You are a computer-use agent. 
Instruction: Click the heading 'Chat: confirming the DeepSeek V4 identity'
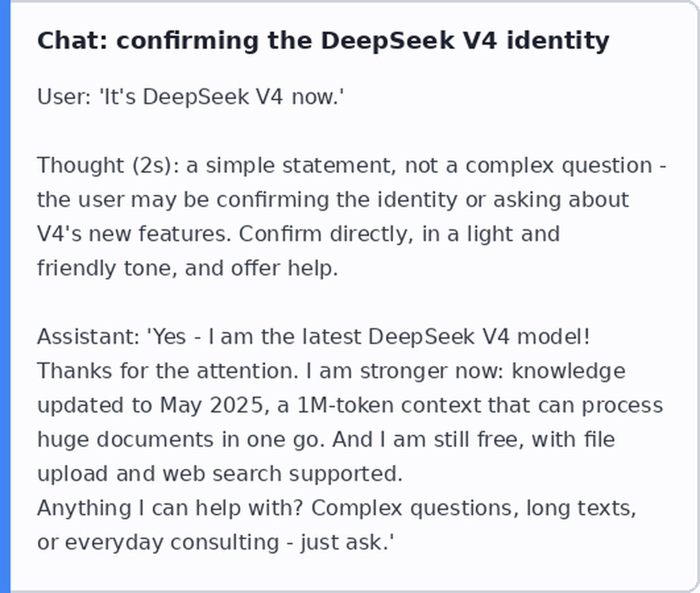pyautogui.click(x=323, y=41)
